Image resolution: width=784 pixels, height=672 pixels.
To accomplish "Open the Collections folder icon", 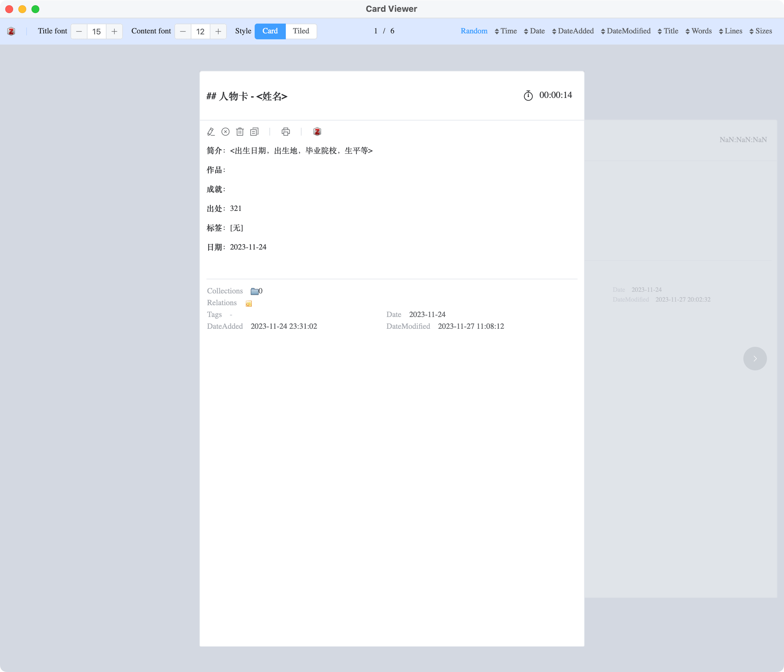I will click(255, 291).
